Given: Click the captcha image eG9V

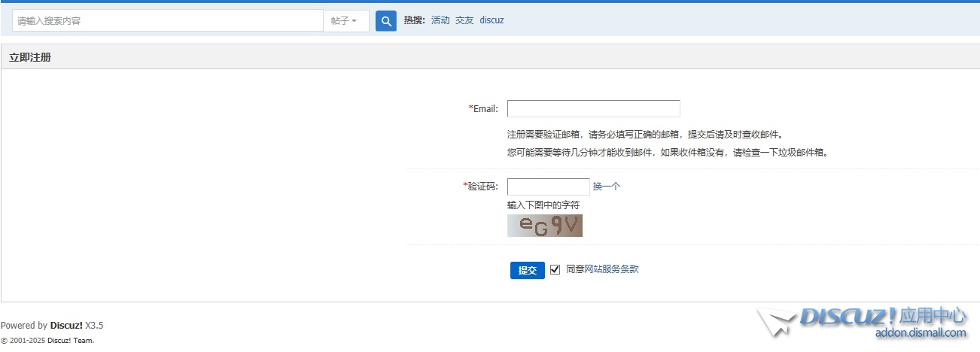Looking at the screenshot, I should 545,226.
